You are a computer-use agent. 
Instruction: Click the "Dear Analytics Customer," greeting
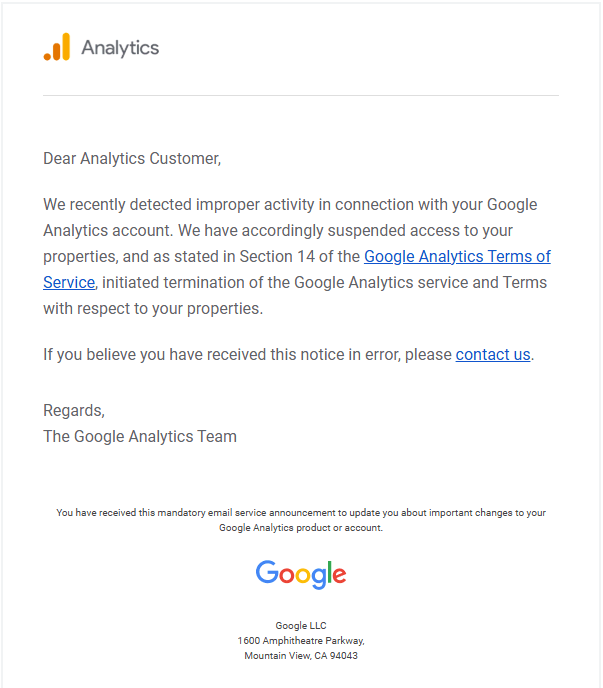[132, 158]
